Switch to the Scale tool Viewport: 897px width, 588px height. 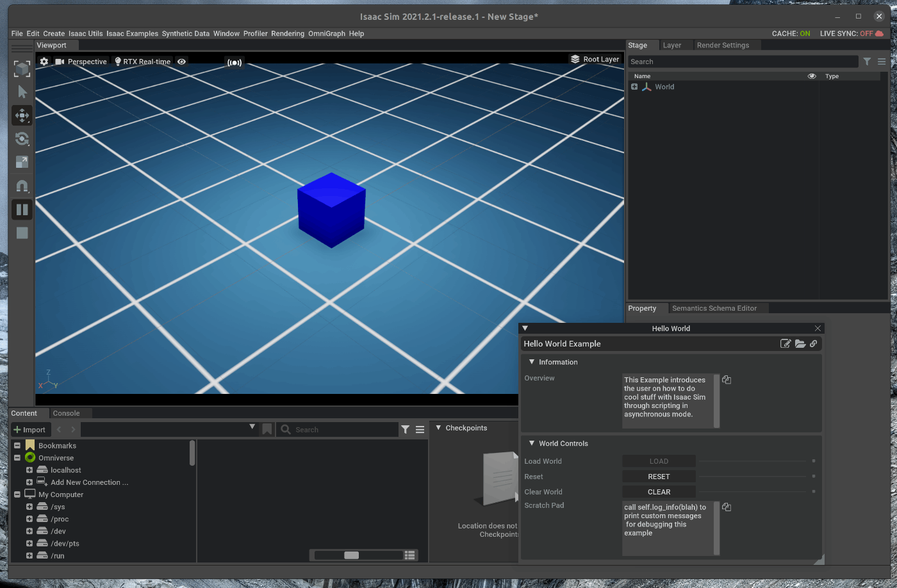click(x=22, y=162)
